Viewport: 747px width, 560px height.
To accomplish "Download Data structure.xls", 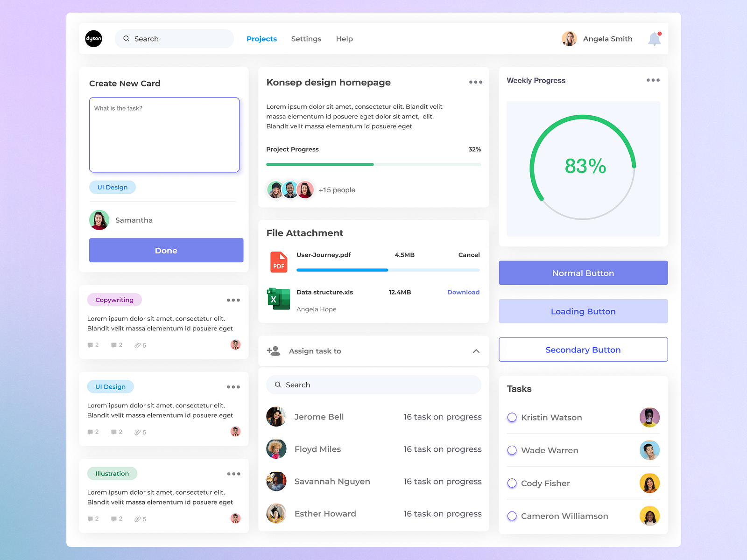I will tap(463, 292).
